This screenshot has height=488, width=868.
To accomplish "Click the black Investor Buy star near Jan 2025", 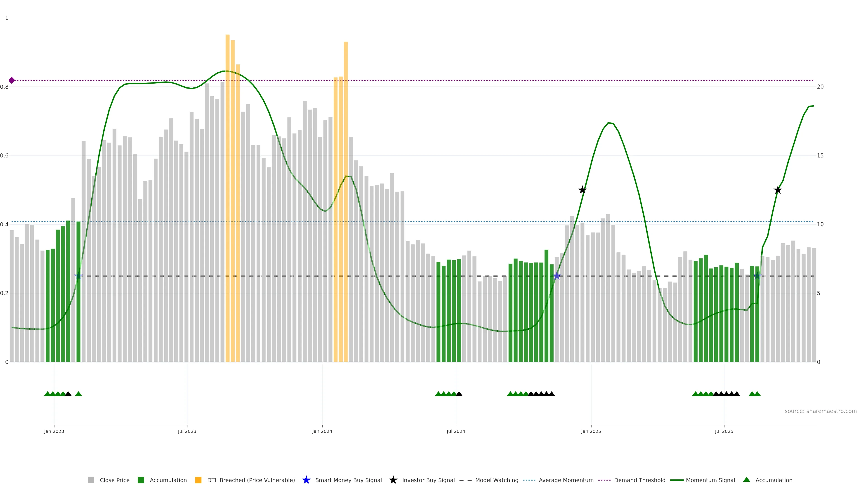I will point(582,190).
